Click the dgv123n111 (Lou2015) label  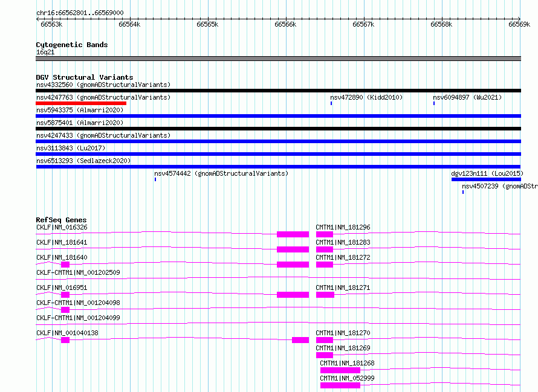(x=487, y=173)
